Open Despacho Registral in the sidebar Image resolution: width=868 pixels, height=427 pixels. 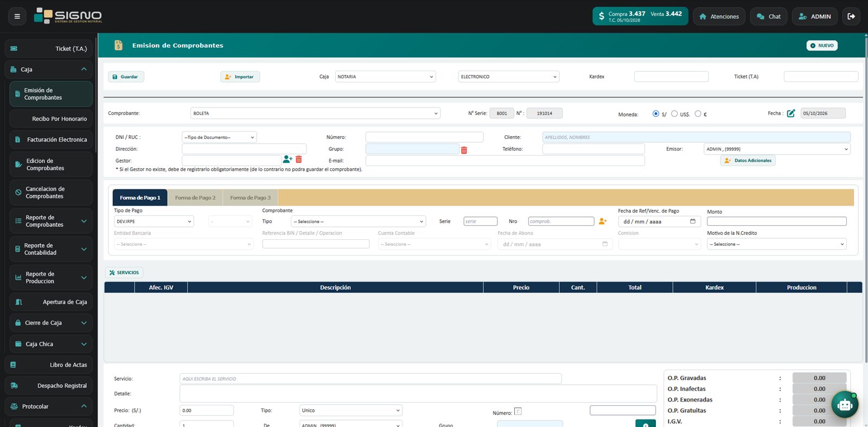pyautogui.click(x=49, y=386)
